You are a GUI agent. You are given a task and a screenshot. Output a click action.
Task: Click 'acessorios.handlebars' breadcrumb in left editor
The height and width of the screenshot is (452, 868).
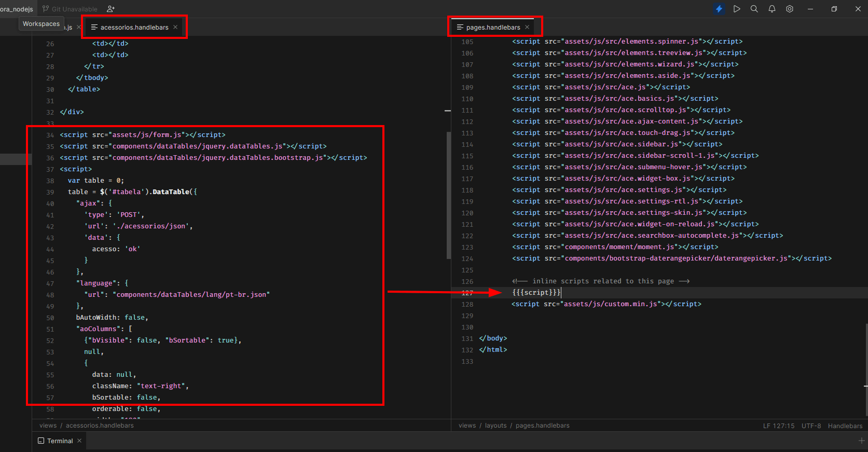100,425
